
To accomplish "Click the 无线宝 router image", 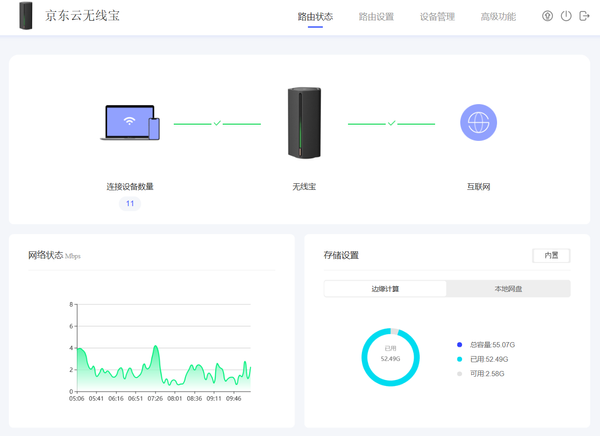I will click(304, 122).
